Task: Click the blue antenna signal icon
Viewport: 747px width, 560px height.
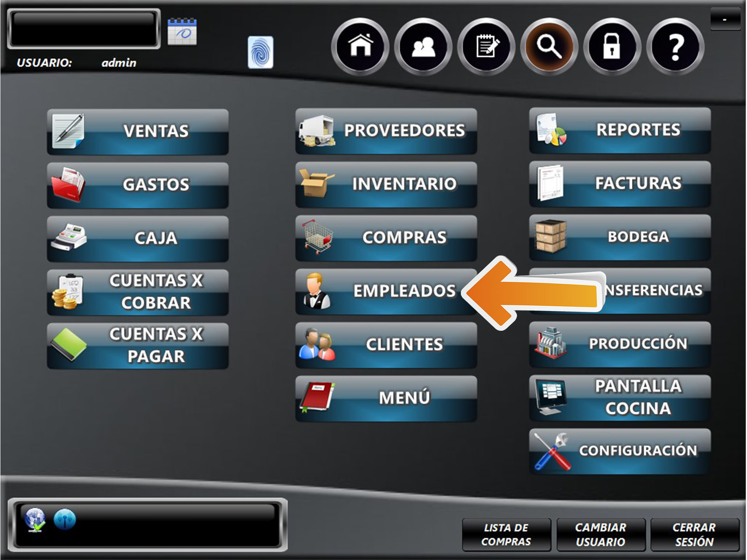Action: [64, 519]
